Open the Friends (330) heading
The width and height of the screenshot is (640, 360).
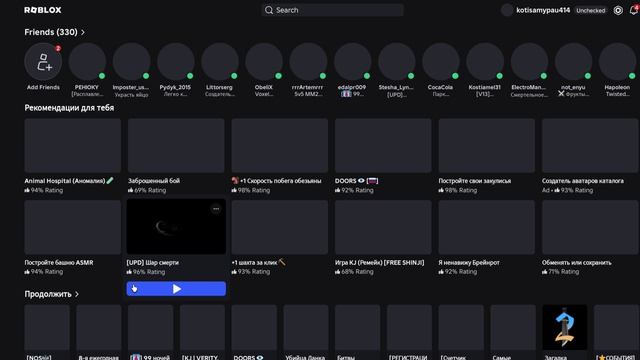(x=51, y=32)
